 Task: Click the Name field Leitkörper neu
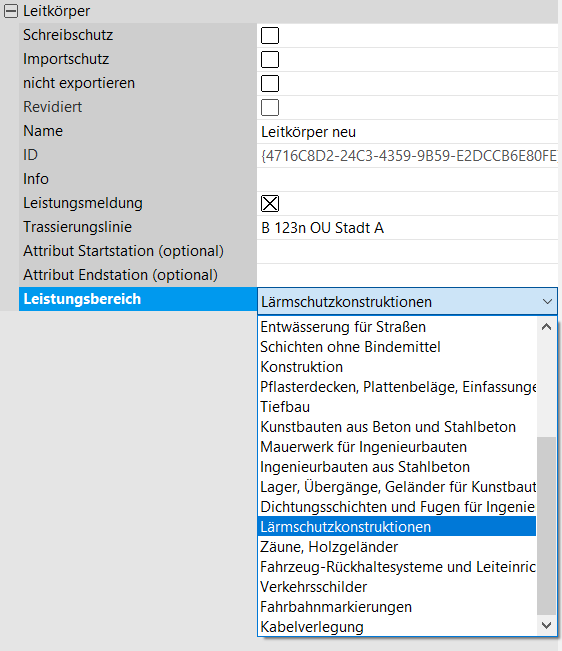point(407,132)
